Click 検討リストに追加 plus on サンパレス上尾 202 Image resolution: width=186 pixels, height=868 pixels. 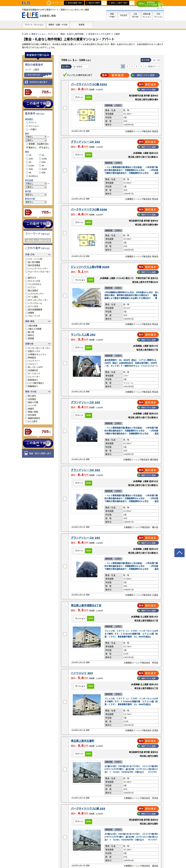148,340
